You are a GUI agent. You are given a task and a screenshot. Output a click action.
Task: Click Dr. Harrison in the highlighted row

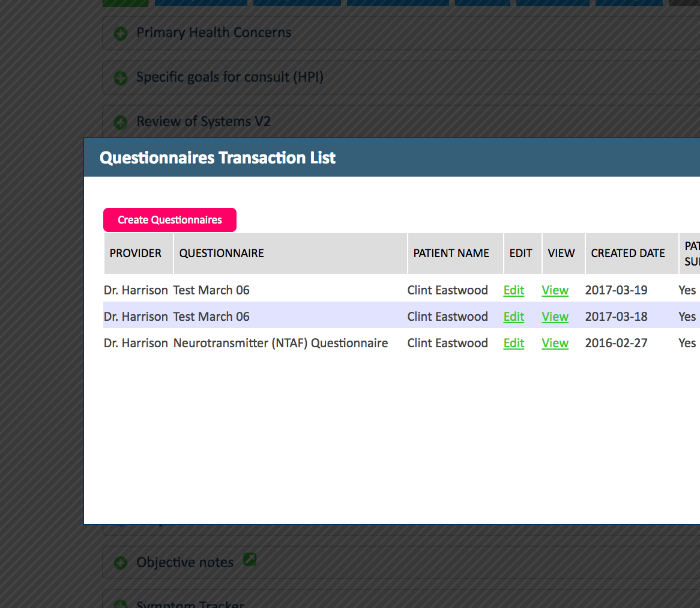(136, 317)
